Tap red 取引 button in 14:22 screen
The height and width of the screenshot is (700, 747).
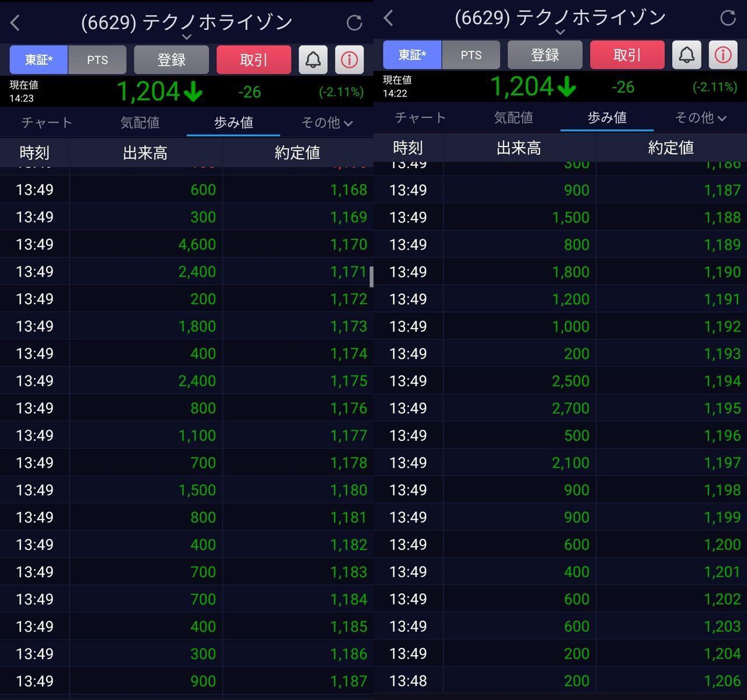(627, 55)
